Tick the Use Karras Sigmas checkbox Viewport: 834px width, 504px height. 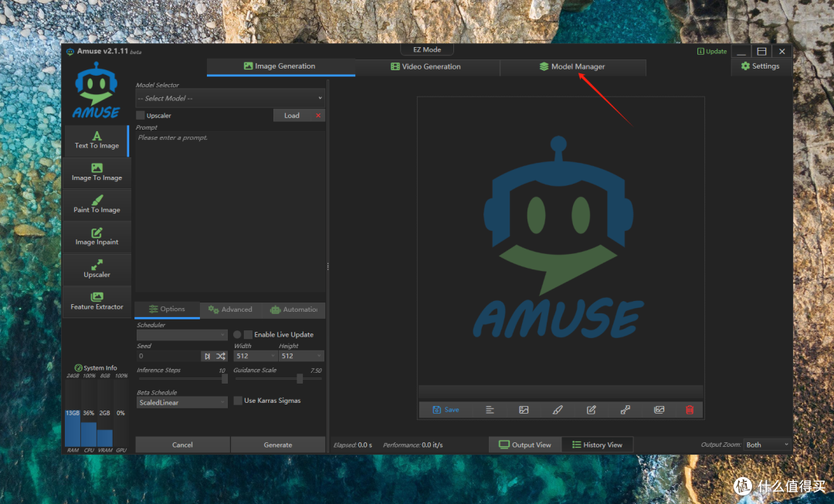point(238,401)
